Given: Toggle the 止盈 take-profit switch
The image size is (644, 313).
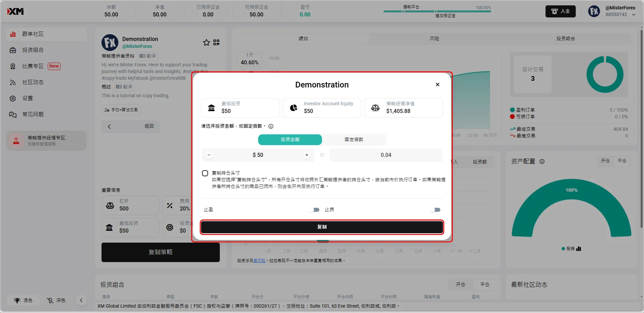Looking at the screenshot, I should tap(314, 210).
